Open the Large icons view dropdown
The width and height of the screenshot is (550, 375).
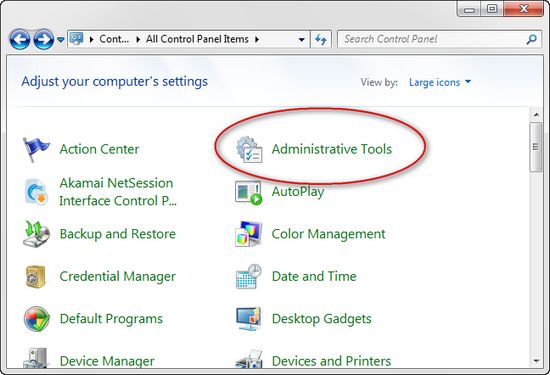440,82
